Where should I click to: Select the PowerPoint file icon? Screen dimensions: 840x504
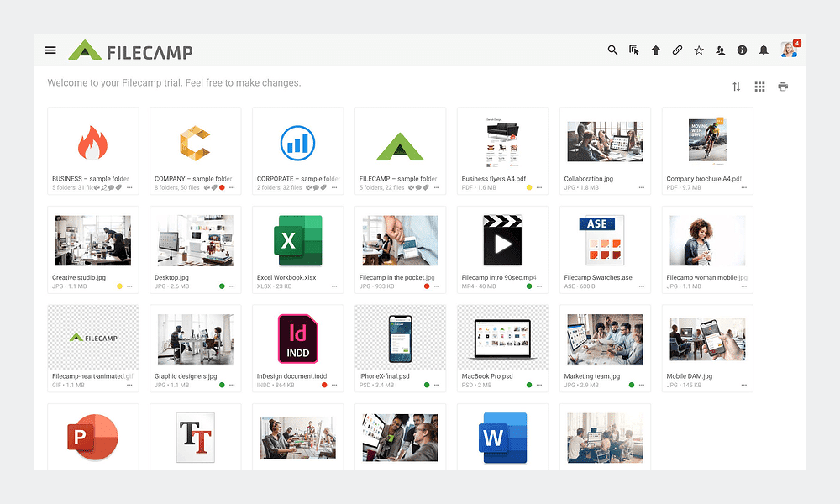(x=92, y=437)
